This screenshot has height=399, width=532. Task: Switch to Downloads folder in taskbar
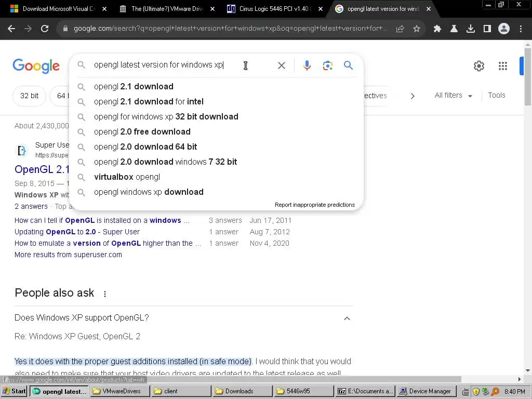coord(242,391)
